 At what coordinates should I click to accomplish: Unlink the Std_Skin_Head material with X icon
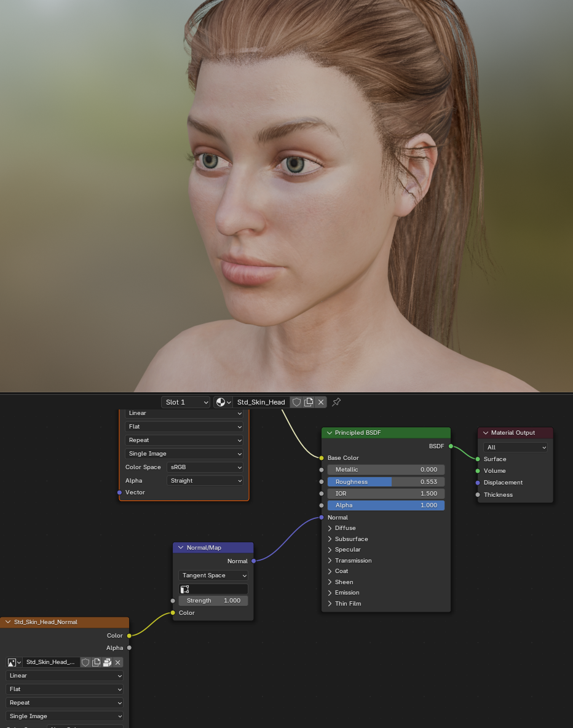(321, 402)
